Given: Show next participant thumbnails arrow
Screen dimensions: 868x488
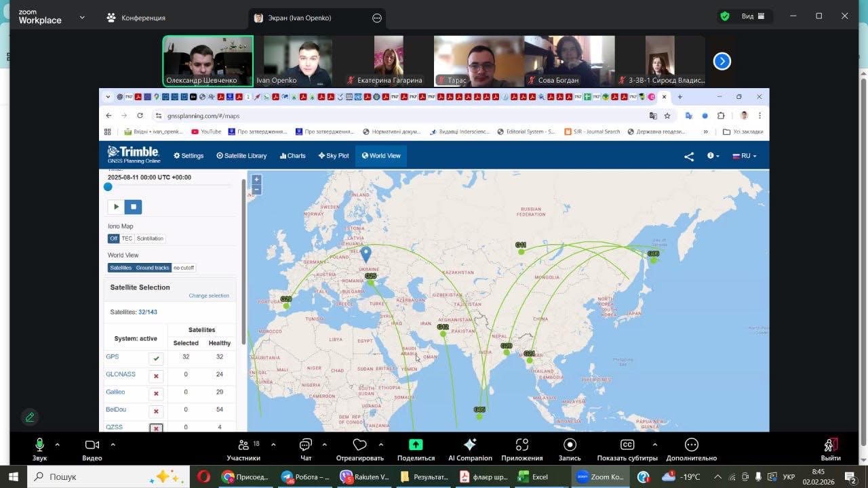Looking at the screenshot, I should (722, 62).
